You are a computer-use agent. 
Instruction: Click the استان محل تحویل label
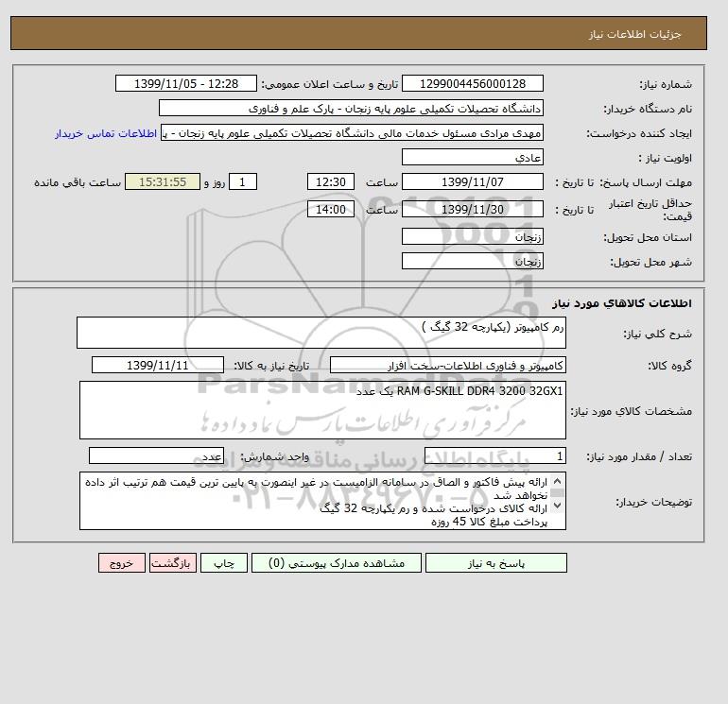click(x=648, y=237)
